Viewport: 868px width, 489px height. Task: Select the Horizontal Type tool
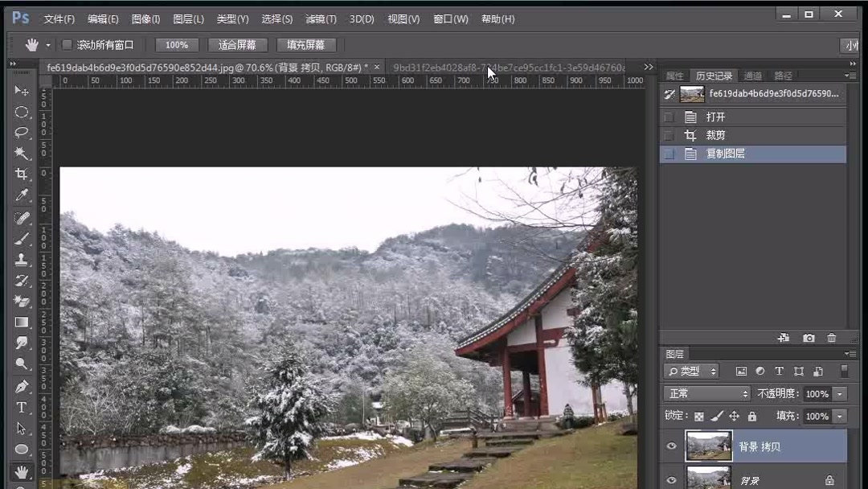tap(22, 406)
